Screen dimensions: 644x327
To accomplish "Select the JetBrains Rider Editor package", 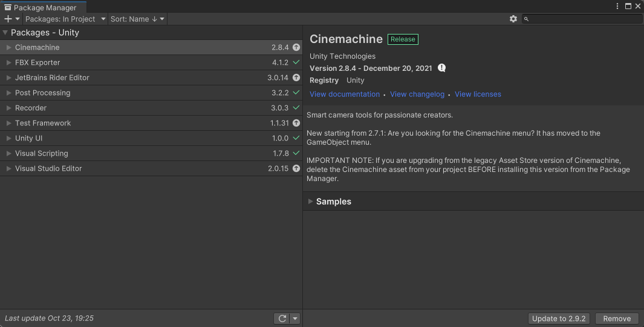I will (x=151, y=78).
